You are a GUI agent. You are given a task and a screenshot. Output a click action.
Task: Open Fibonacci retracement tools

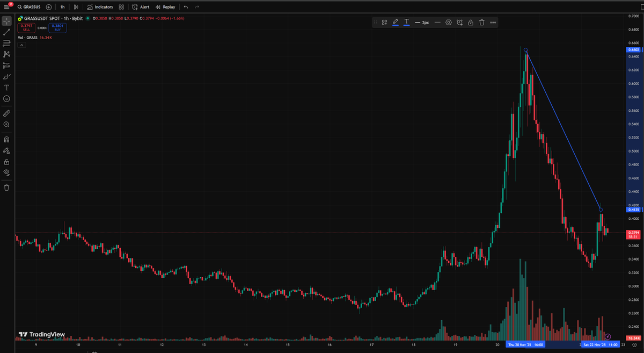[6, 43]
